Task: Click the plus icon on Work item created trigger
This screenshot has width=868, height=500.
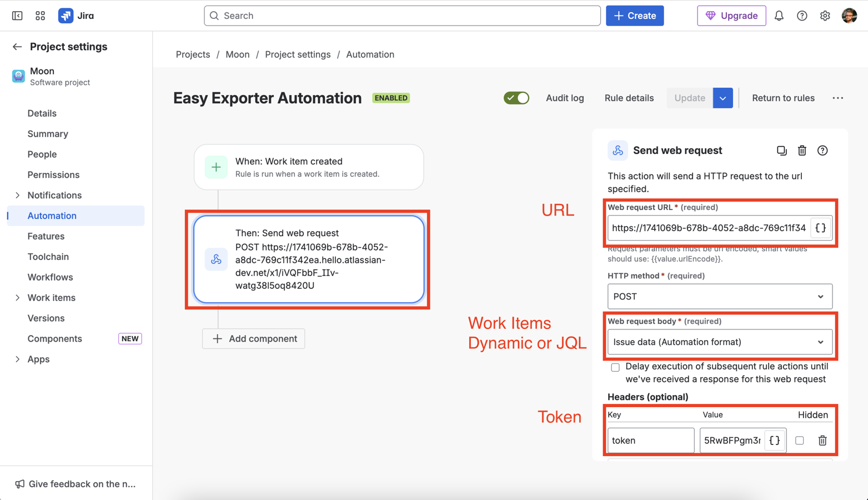Action: coord(216,167)
